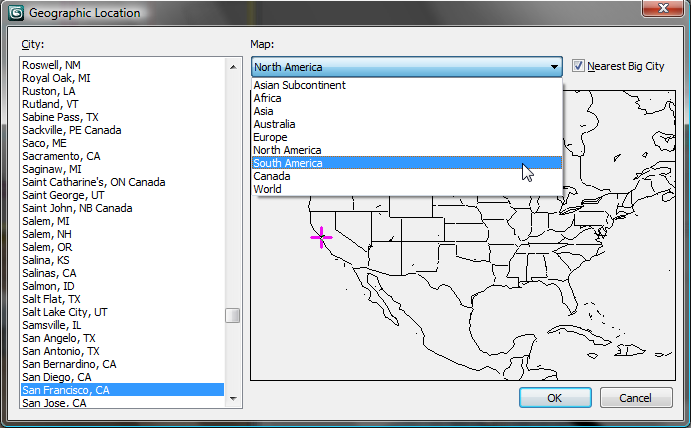Select the highlighted San Francisco, CA entry
This screenshot has width=691, height=428.
point(123,390)
